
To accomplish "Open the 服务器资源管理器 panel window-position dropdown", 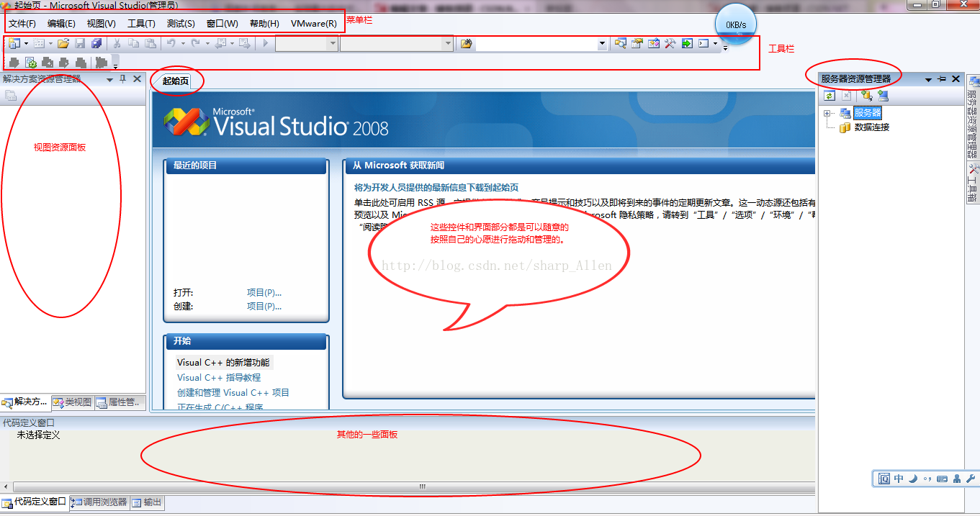I will [x=929, y=80].
